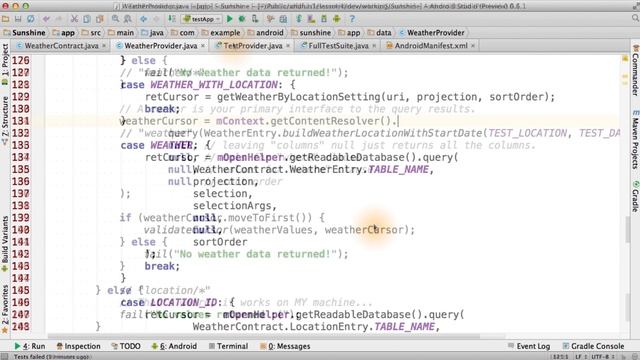Select the Sunshine breadcrumb

click(x=24, y=33)
